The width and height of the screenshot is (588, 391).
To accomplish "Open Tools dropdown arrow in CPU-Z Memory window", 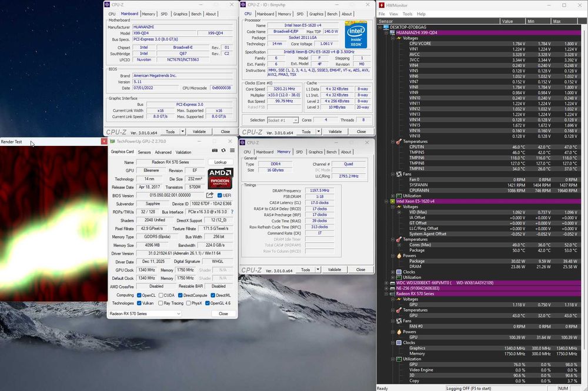I will 318,269.
